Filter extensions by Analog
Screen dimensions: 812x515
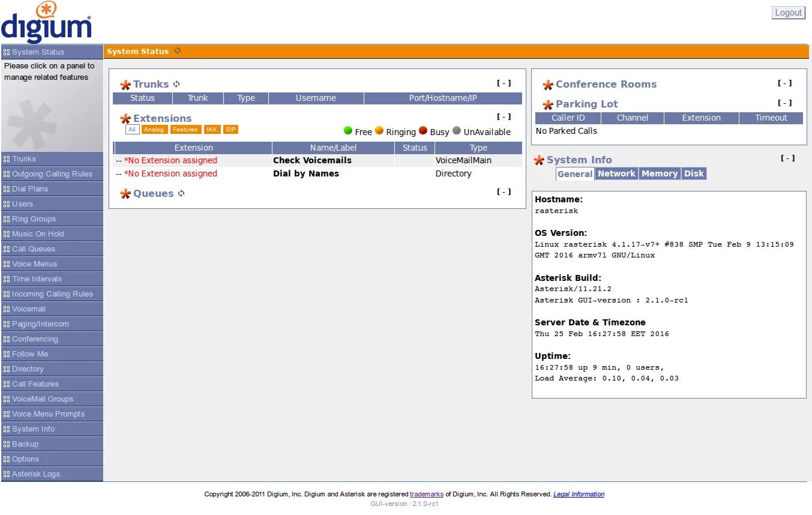click(x=154, y=130)
